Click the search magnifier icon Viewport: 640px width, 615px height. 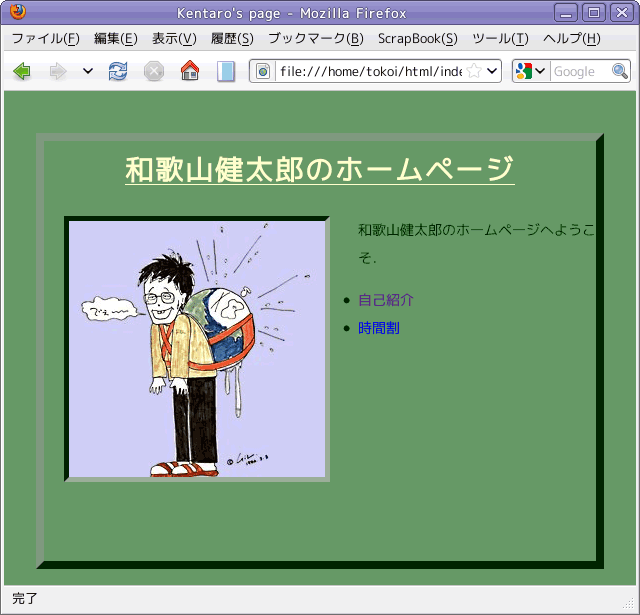[x=620, y=71]
